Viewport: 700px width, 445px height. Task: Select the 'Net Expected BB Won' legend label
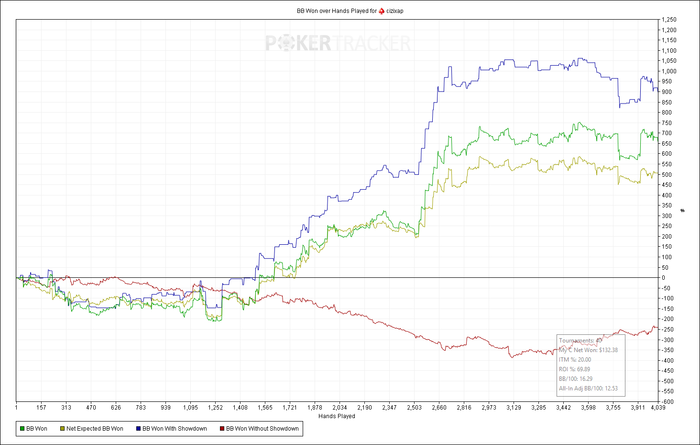[95, 428]
